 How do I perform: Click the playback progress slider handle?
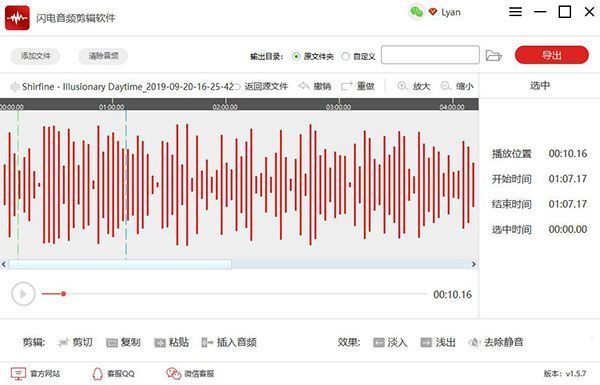(x=64, y=294)
